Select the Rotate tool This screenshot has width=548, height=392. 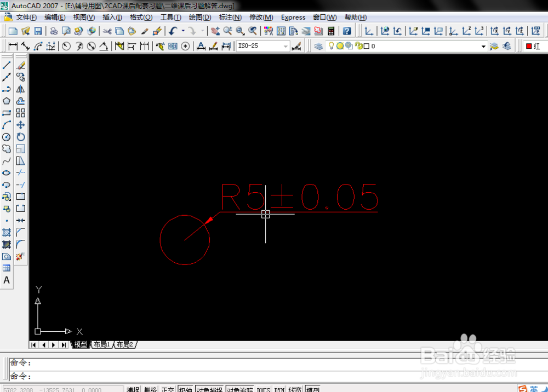(21, 137)
